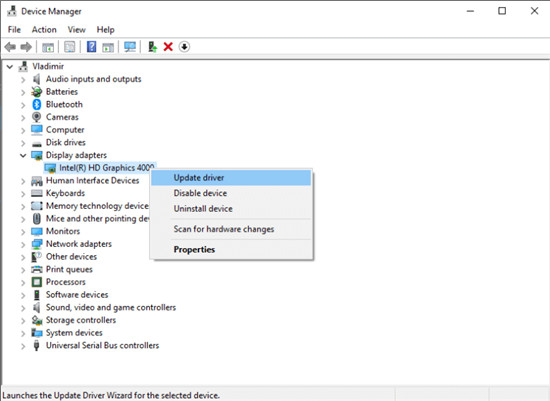The height and width of the screenshot is (401, 550).
Task: Expand the Network adapters category
Action: [23, 244]
